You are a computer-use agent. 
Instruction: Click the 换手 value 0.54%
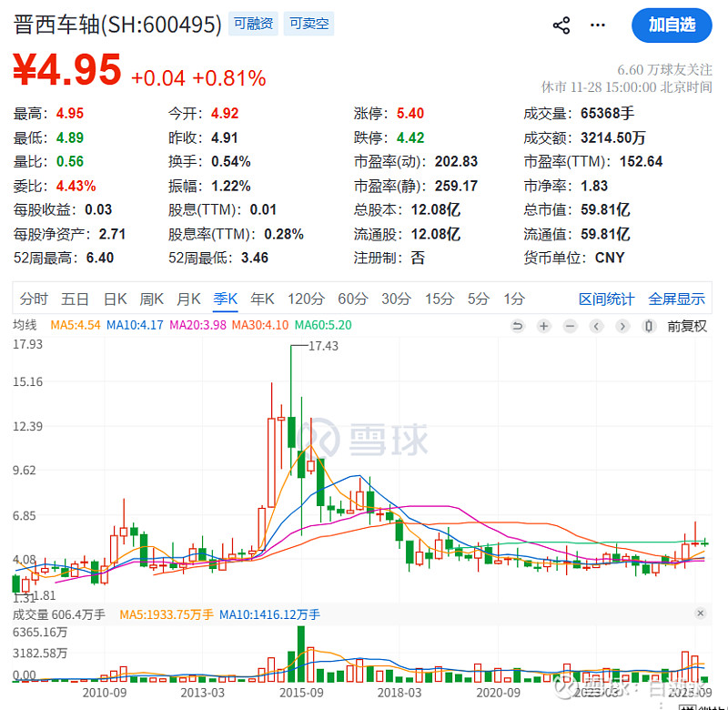(x=231, y=162)
